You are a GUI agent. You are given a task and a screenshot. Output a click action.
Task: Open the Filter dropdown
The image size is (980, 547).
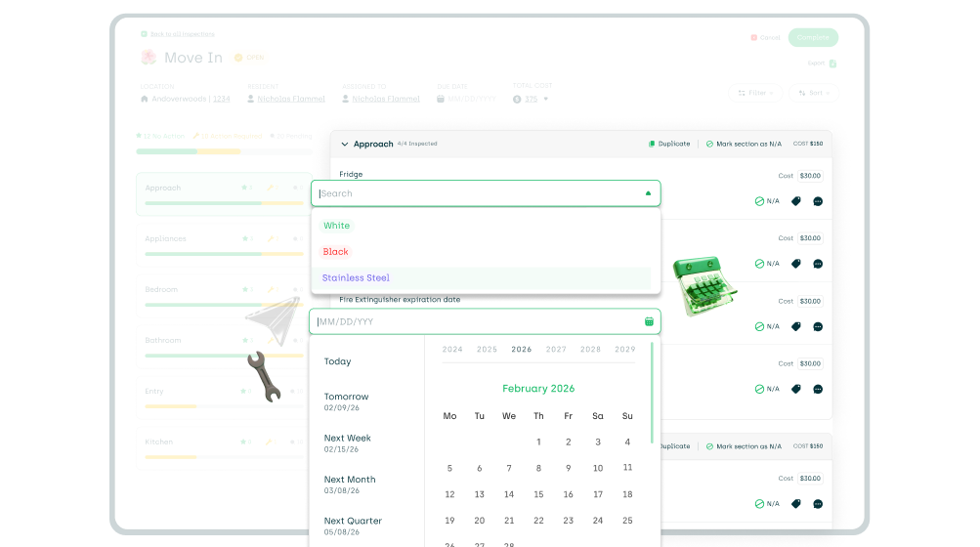click(756, 93)
